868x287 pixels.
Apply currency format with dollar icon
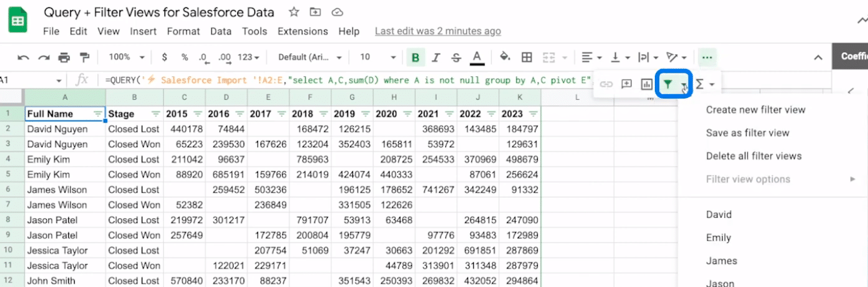(x=164, y=57)
